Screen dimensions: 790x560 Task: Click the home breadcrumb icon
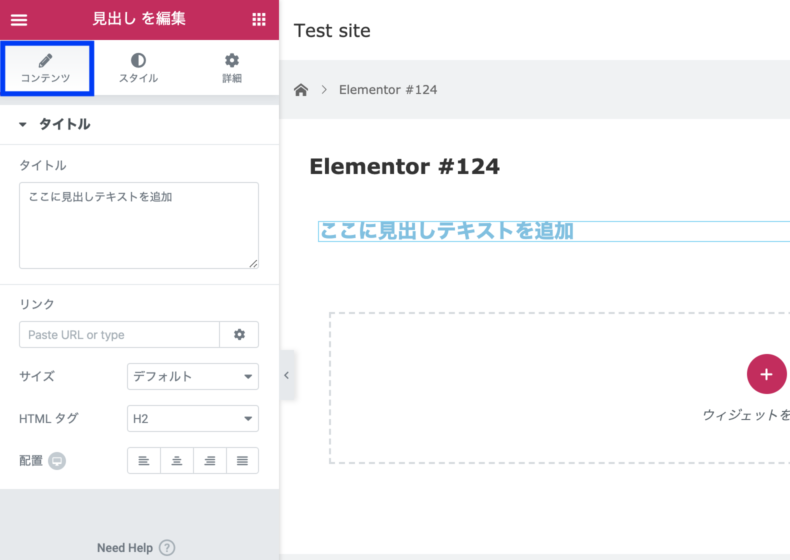pos(301,90)
